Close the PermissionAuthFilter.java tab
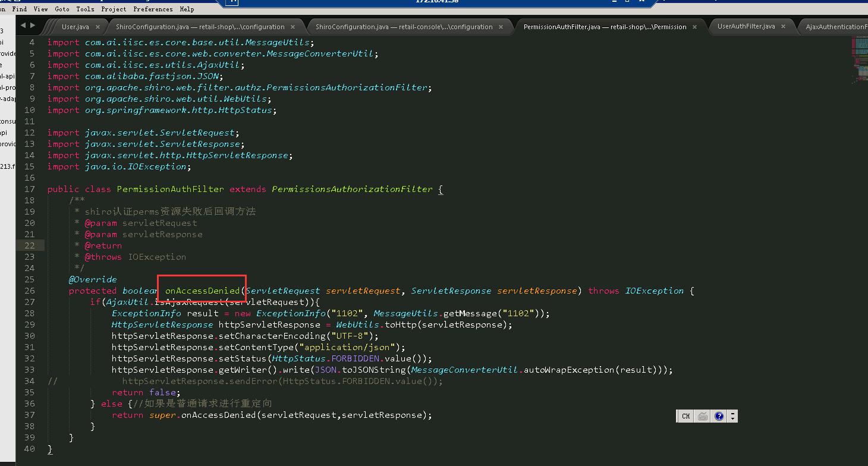 [x=695, y=27]
